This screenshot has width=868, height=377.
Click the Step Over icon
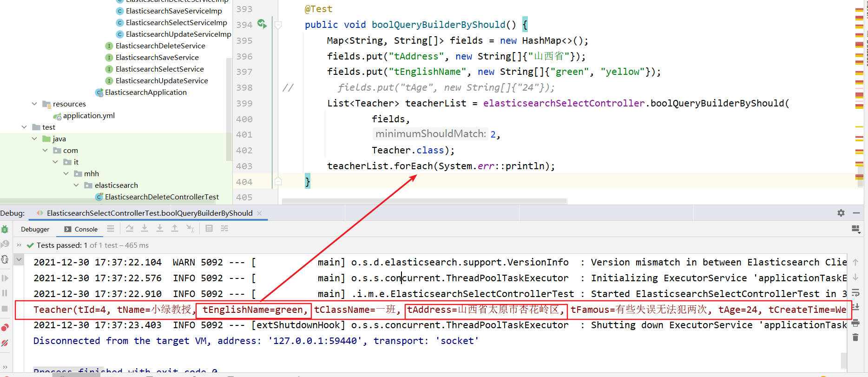(x=130, y=228)
